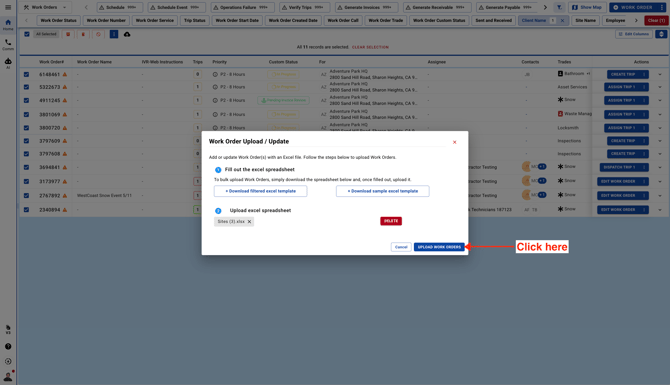Open the Schedule Event tab
Screen dimensions: 670x385
point(176,7)
